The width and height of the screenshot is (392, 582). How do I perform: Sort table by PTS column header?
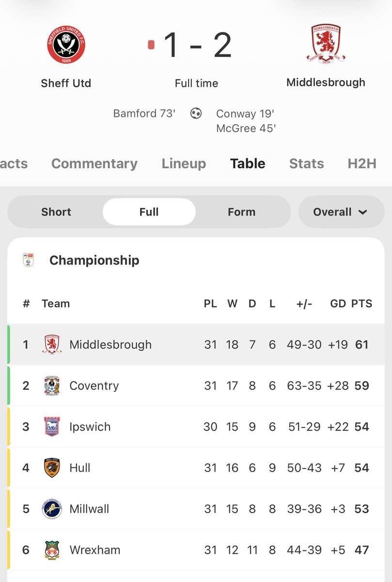click(361, 304)
